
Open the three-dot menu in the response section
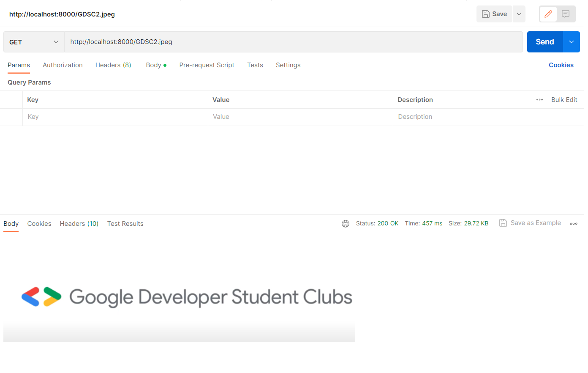pos(573,223)
